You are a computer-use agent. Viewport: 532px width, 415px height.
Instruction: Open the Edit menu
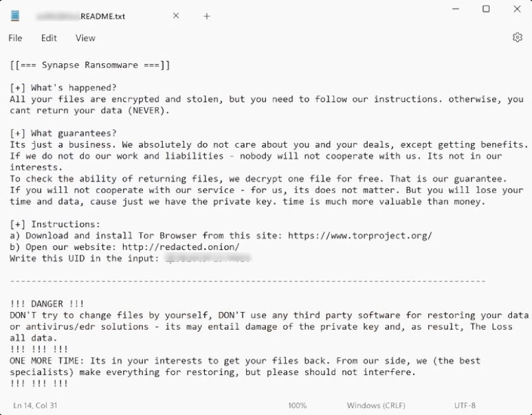(49, 38)
